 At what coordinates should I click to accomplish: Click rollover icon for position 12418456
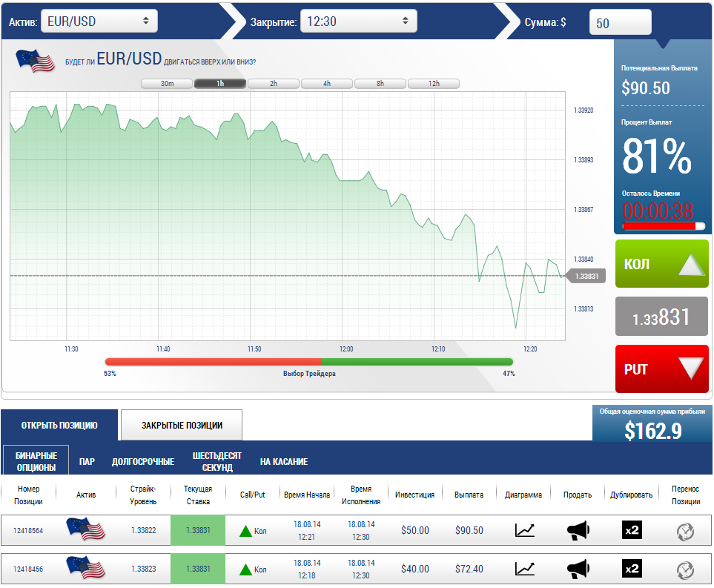[x=685, y=569]
